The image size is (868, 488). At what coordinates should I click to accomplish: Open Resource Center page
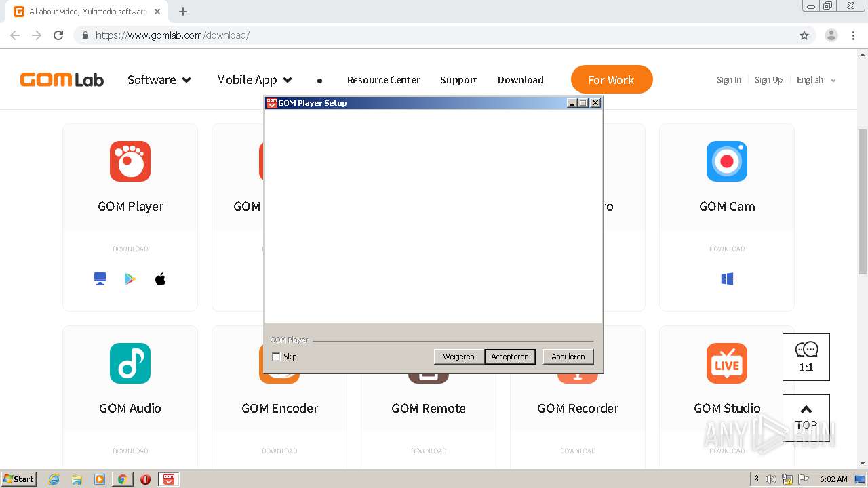384,80
